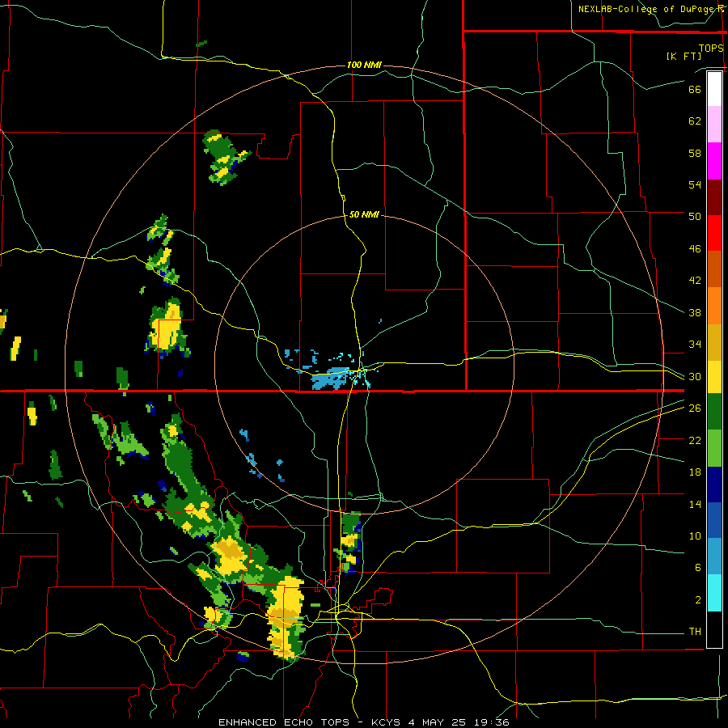Click the "ENHANCED ECHO TOPS" caption text
728x728 pixels.
tap(284, 722)
